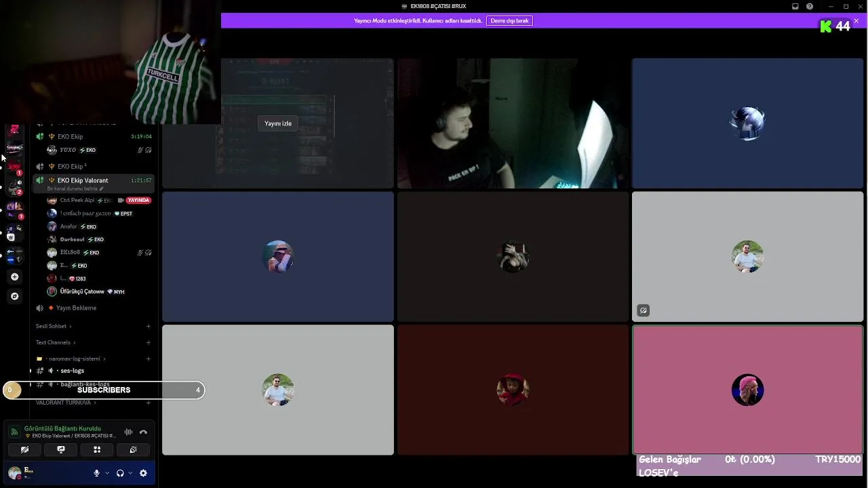868x488 pixels.
Task: Click the 'Devre dışı bırak' button
Action: (x=509, y=21)
